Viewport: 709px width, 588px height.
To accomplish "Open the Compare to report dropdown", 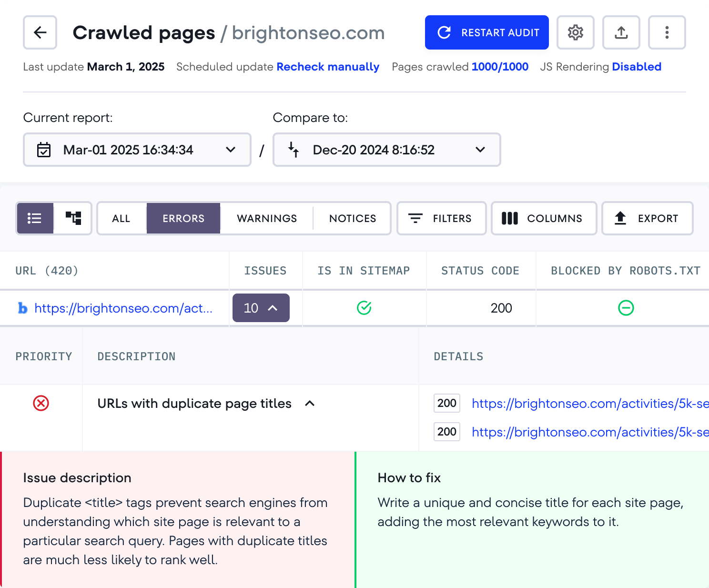I will point(480,150).
